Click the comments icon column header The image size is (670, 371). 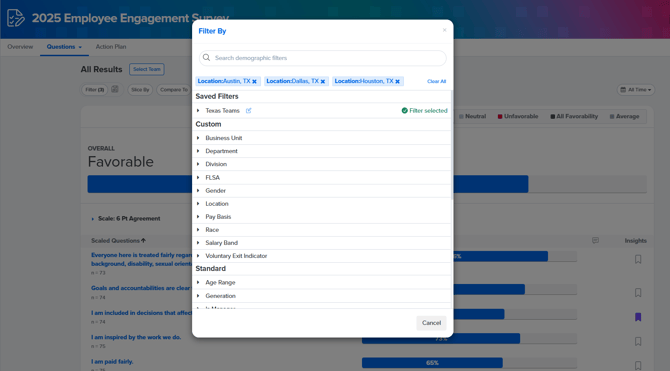point(595,241)
